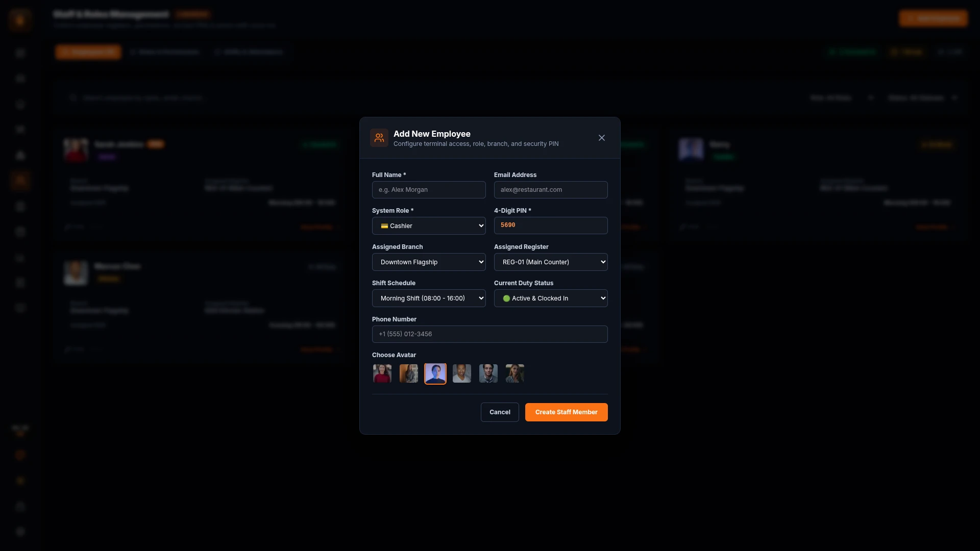Close the Add New Employee dialog

point(602,138)
